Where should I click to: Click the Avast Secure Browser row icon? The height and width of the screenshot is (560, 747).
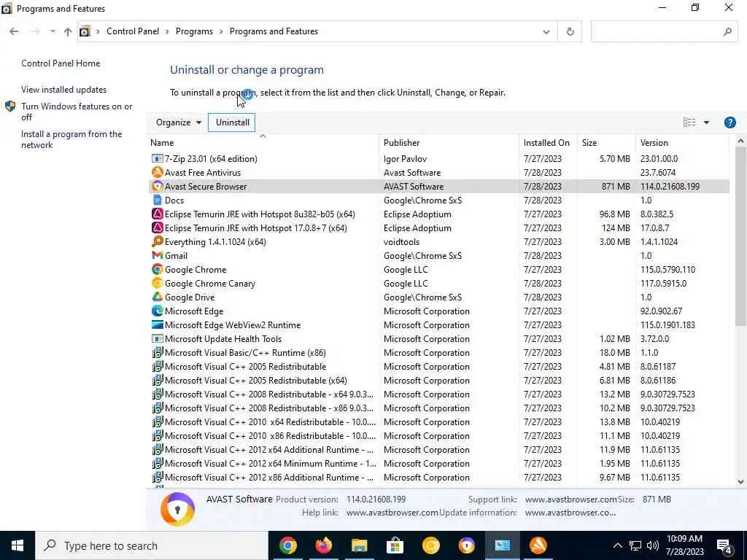[157, 186]
